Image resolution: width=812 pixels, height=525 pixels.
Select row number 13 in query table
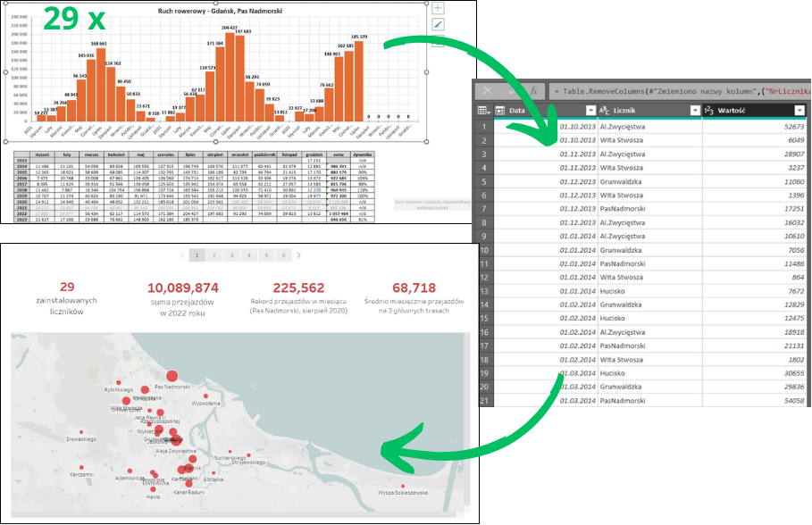(484, 291)
